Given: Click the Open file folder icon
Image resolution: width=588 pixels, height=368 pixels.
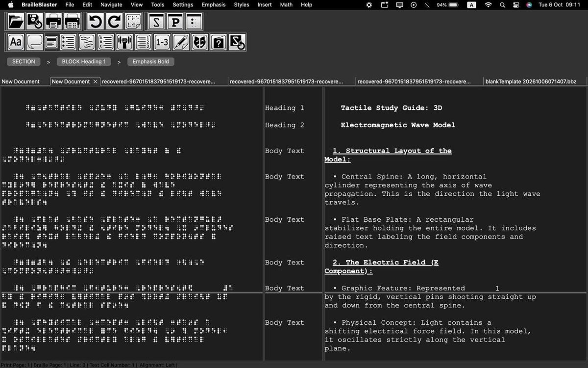Looking at the screenshot, I should pyautogui.click(x=16, y=22).
